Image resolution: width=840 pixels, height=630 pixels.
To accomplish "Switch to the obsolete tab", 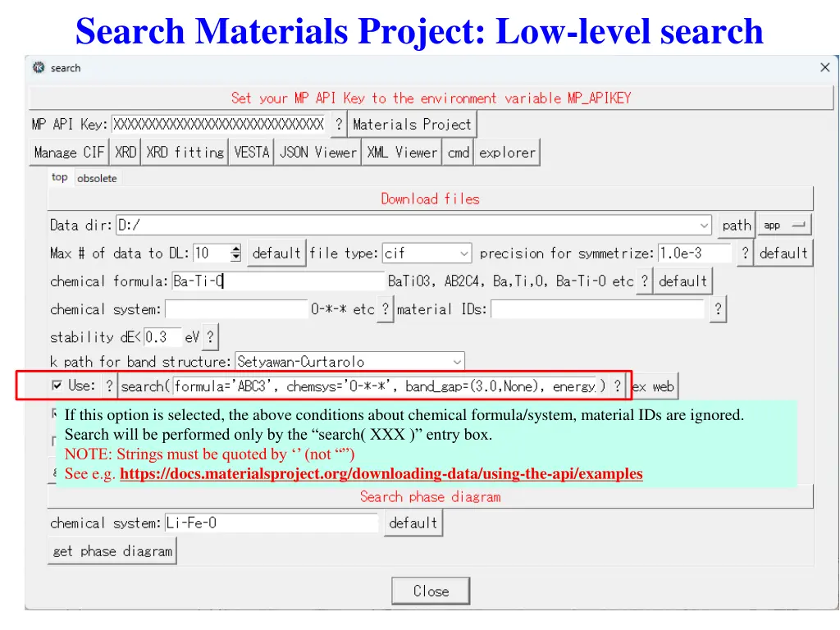I will (97, 178).
